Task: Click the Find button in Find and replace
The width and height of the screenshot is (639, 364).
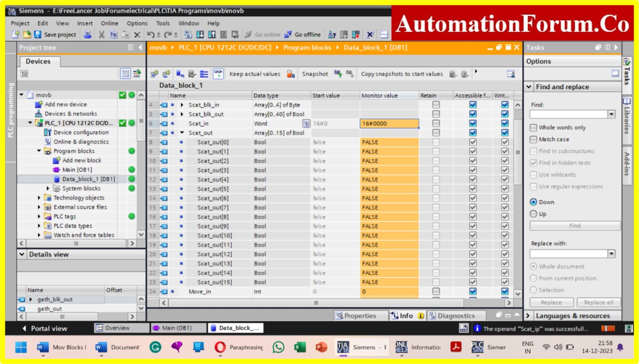Action: pyautogui.click(x=575, y=225)
